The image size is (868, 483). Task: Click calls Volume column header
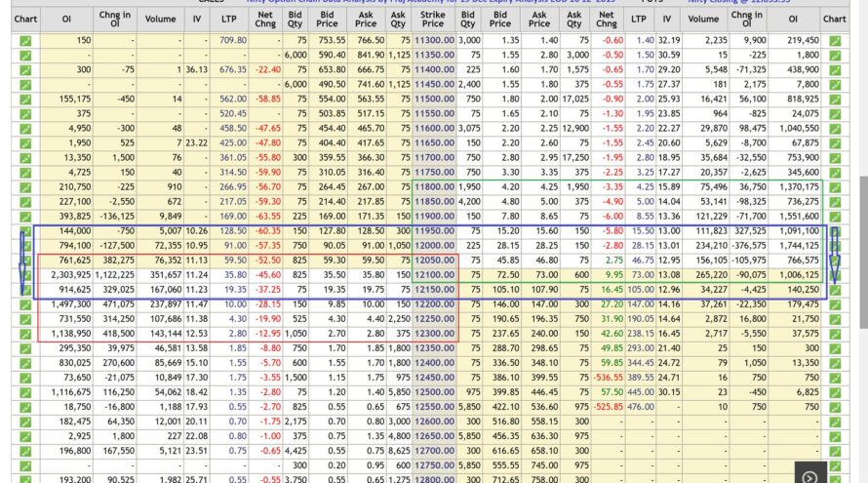161,20
